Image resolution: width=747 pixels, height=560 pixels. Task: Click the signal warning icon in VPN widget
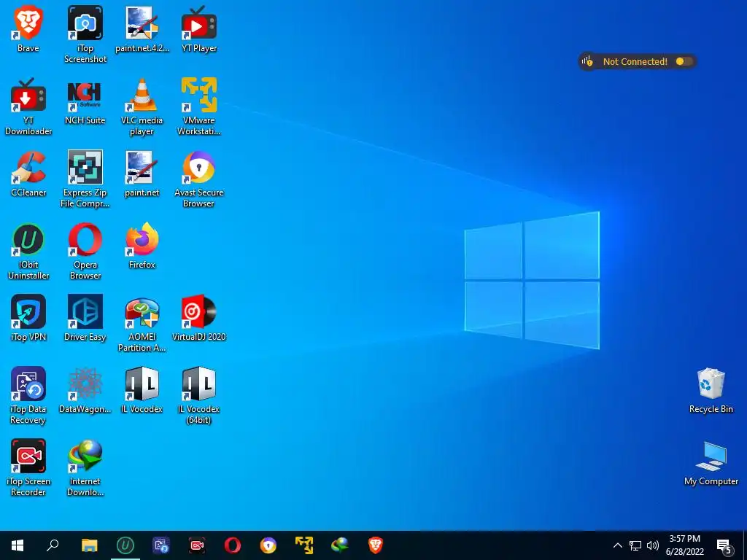(x=587, y=61)
